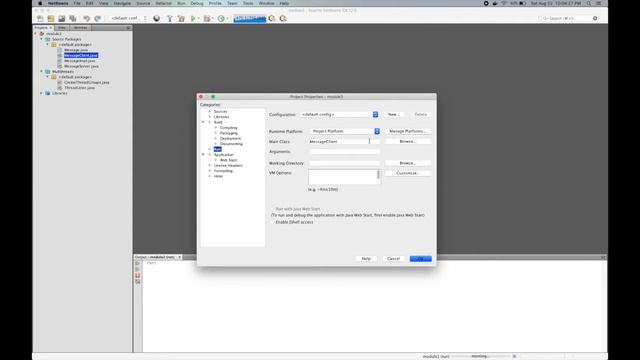Open the Runtime Platform dropdown

(x=345, y=131)
